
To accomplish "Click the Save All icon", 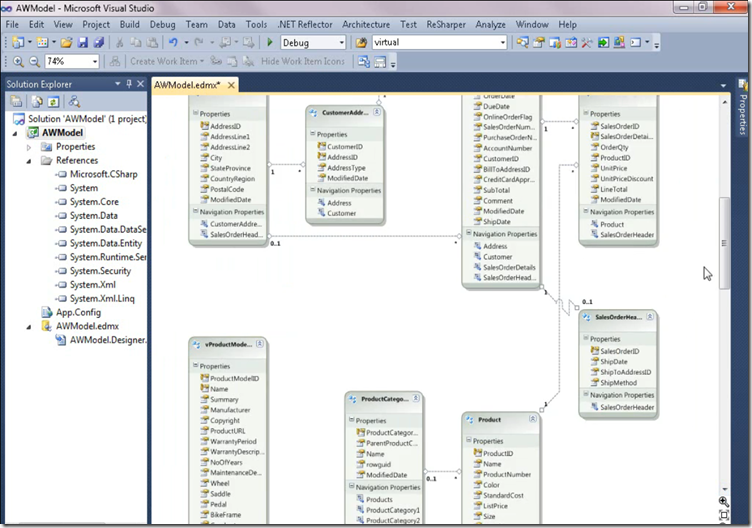I will tap(98, 43).
